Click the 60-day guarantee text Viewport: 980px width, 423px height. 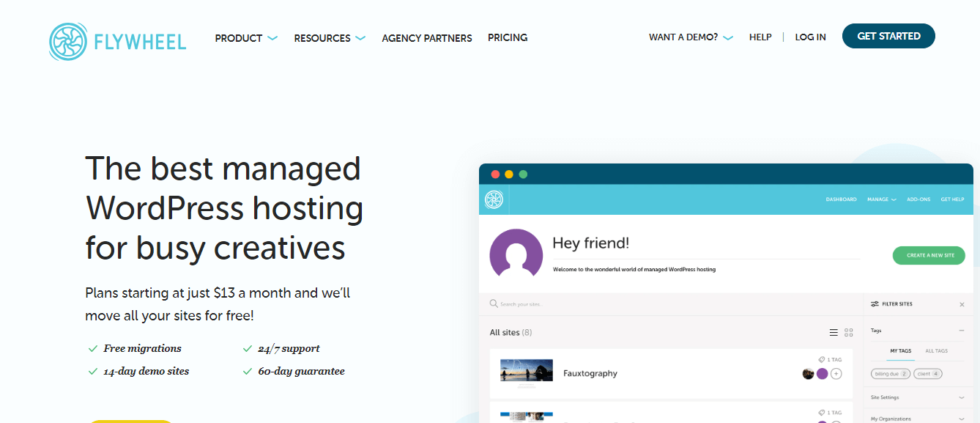tap(301, 372)
